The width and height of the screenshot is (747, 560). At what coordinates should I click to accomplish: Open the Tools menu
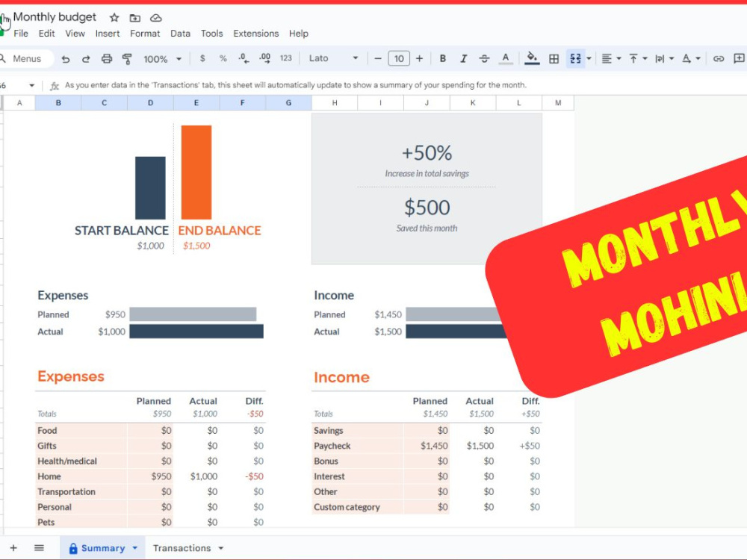(211, 34)
